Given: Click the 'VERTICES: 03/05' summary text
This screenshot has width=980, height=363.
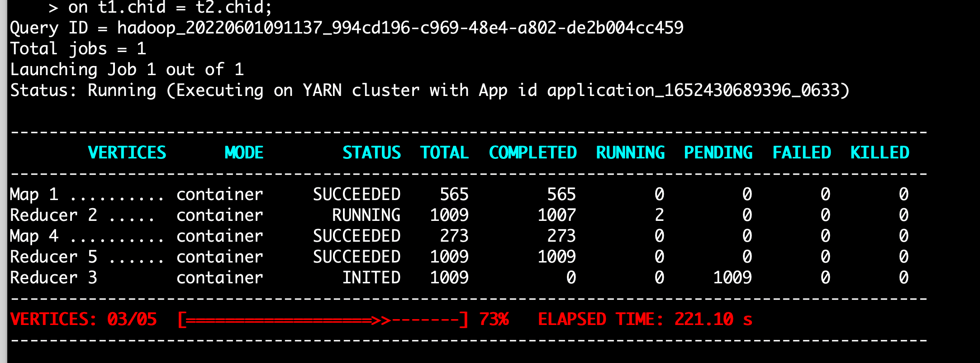Looking at the screenshot, I should coord(83,320).
